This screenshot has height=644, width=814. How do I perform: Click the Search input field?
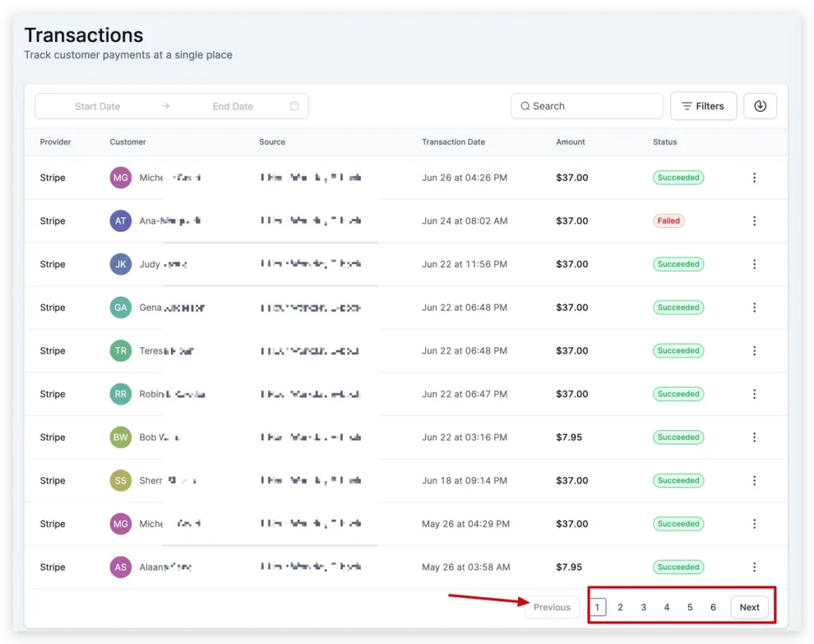coord(587,106)
